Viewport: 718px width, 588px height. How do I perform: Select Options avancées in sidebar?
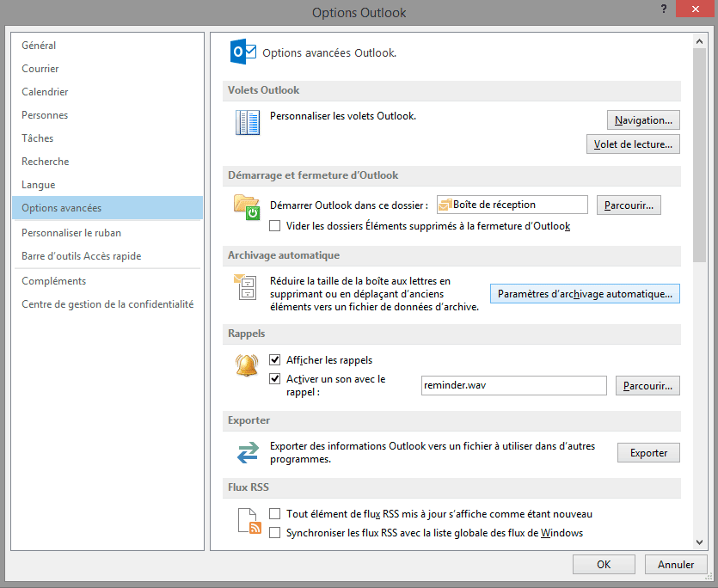[107, 208]
